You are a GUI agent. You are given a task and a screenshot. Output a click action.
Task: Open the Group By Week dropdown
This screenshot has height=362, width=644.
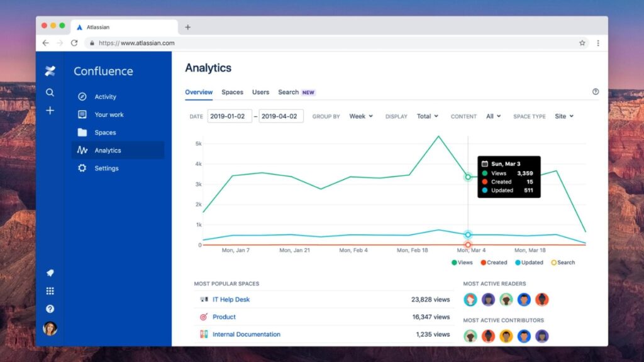point(361,116)
